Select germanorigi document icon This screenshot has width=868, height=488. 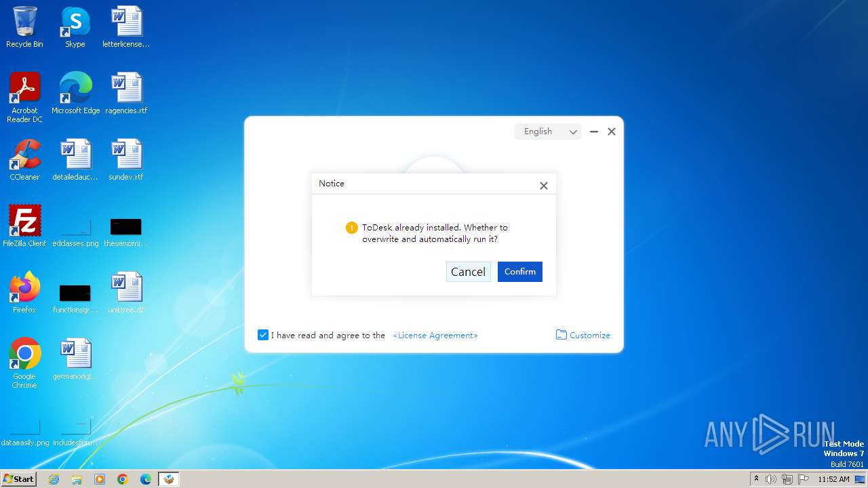[75, 359]
